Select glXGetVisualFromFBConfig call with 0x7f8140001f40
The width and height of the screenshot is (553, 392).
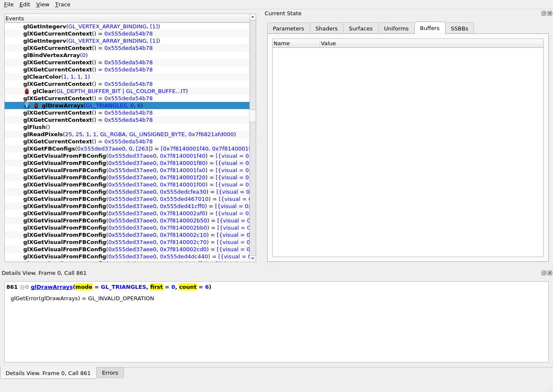click(127, 156)
